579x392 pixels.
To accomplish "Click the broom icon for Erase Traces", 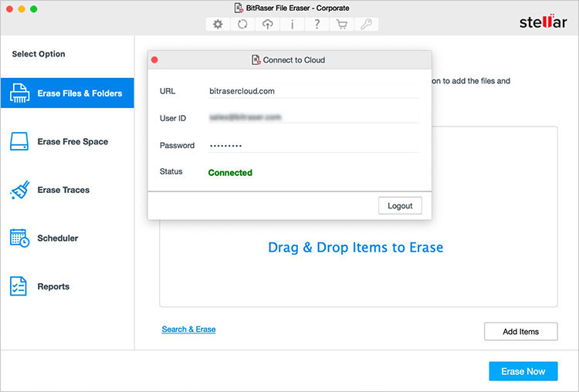I will coord(20,190).
